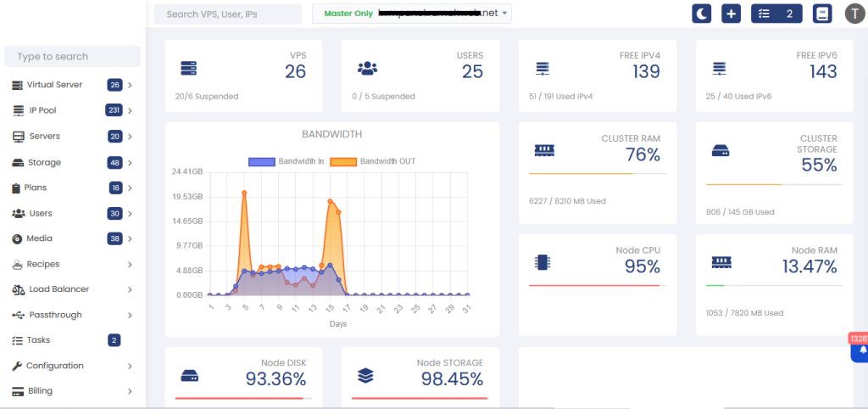Viewport: 868px width, 409px height.
Task: Click the VPS server stack icon
Action: 188,68
